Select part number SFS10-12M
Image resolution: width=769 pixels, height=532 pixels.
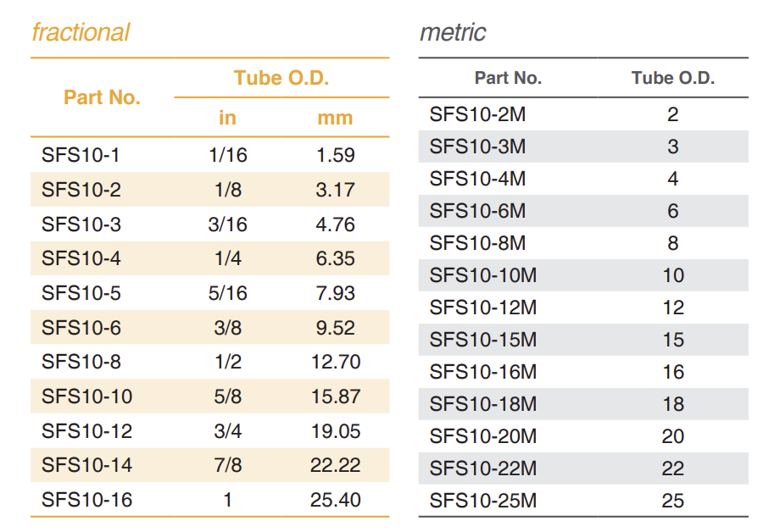click(x=483, y=308)
